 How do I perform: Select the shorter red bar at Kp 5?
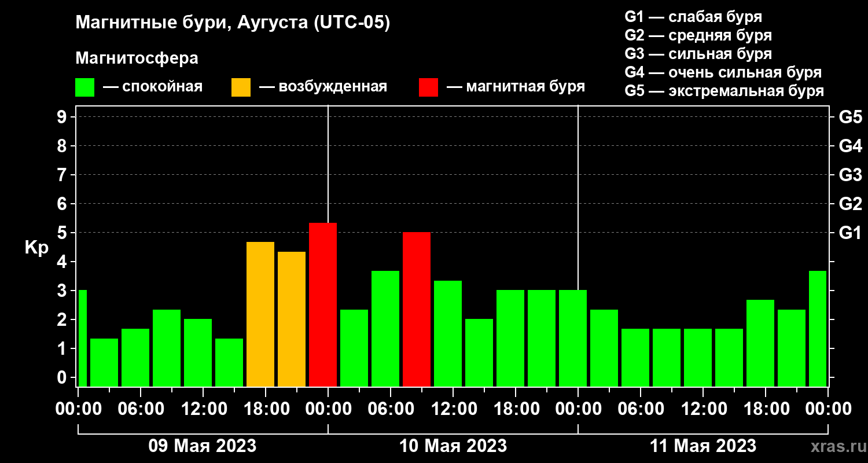coord(417,309)
